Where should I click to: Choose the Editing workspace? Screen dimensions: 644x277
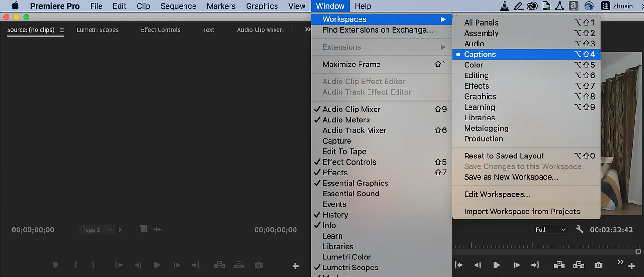click(526, 75)
